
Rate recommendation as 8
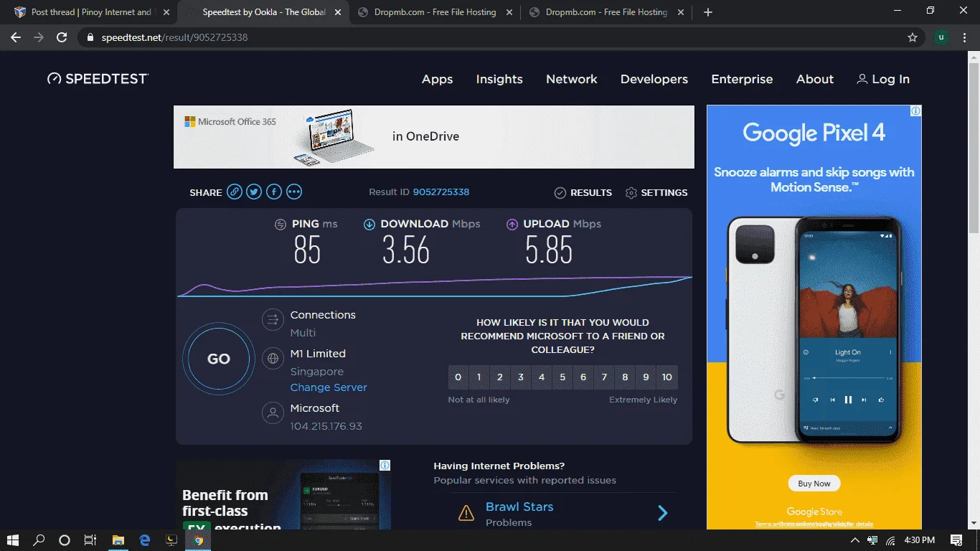click(x=625, y=377)
